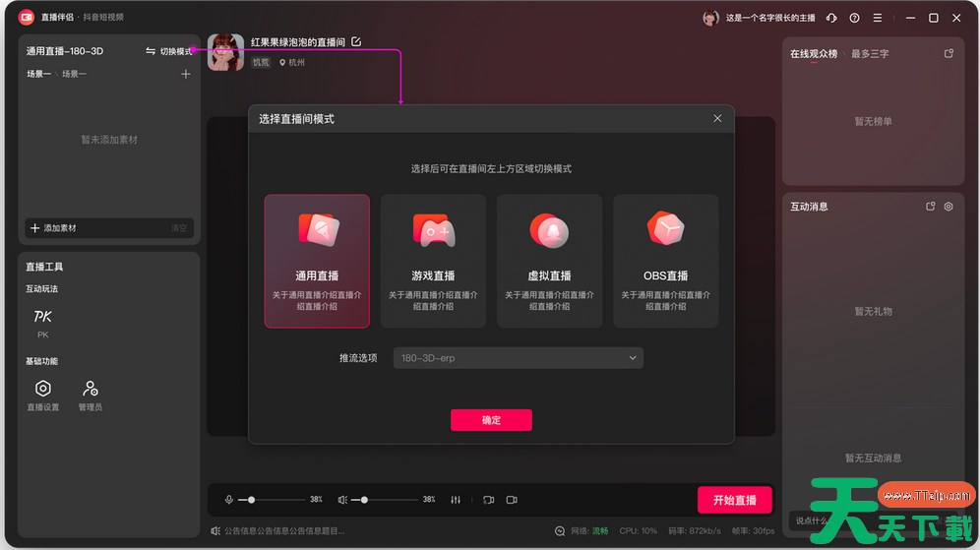Open 管理员 management icon

(x=91, y=389)
